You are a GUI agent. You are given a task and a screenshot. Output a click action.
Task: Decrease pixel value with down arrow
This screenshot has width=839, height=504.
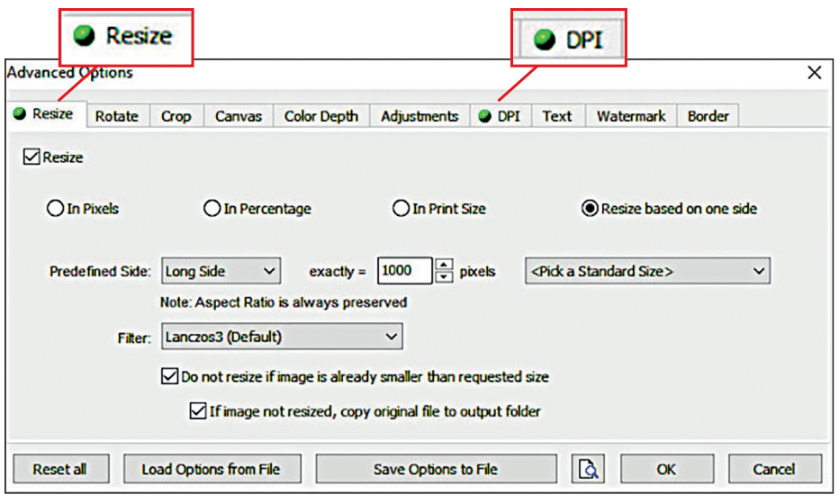443,276
